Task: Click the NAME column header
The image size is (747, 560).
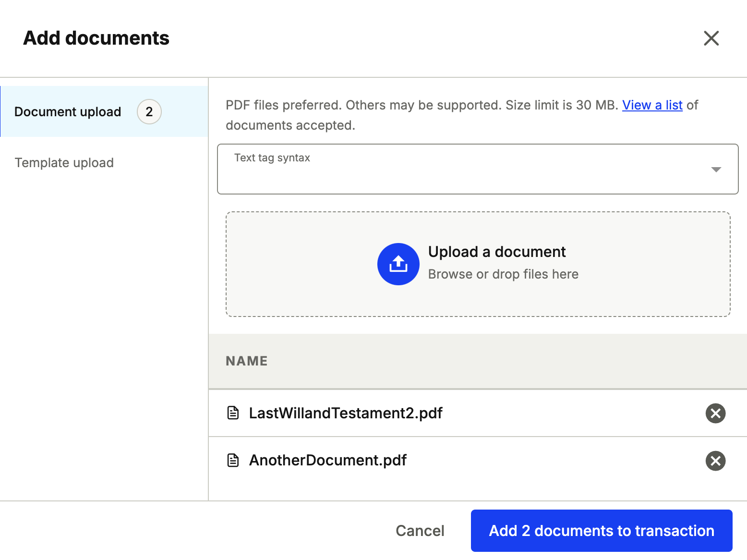Action: [x=247, y=361]
